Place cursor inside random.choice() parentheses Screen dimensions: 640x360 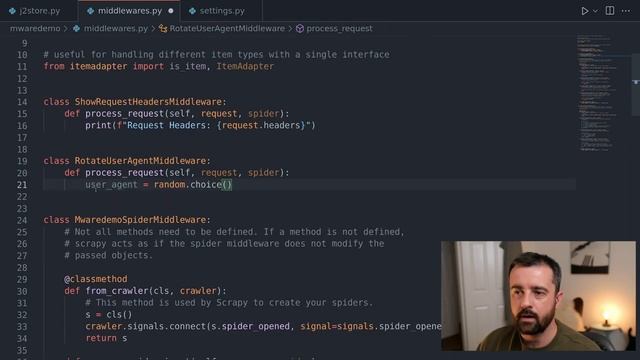[227, 185]
